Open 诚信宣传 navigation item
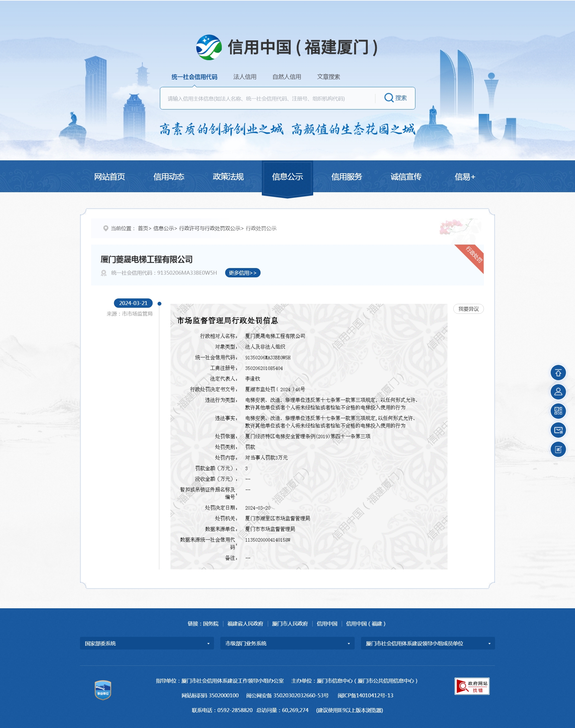Image resolution: width=575 pixels, height=728 pixels. pos(406,177)
